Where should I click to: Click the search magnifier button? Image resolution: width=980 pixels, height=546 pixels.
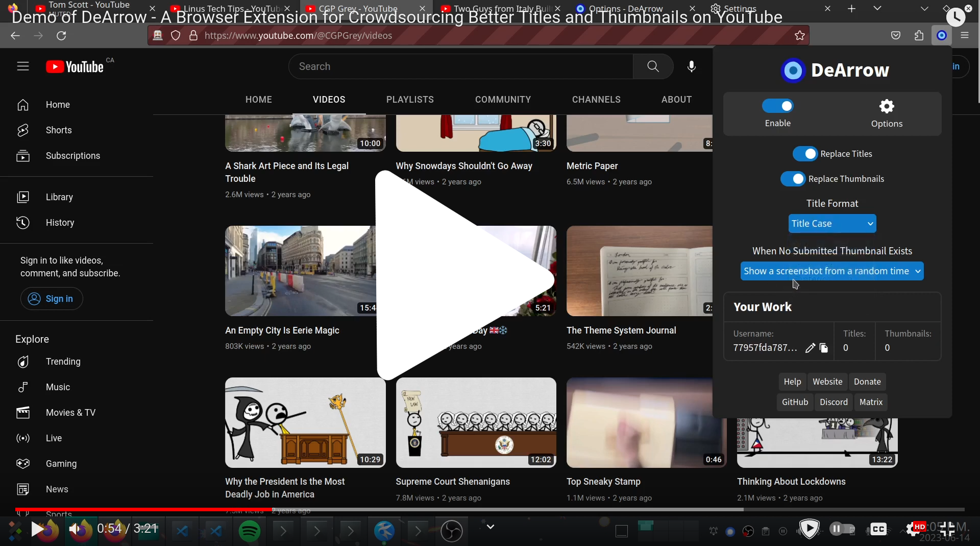[653, 66]
